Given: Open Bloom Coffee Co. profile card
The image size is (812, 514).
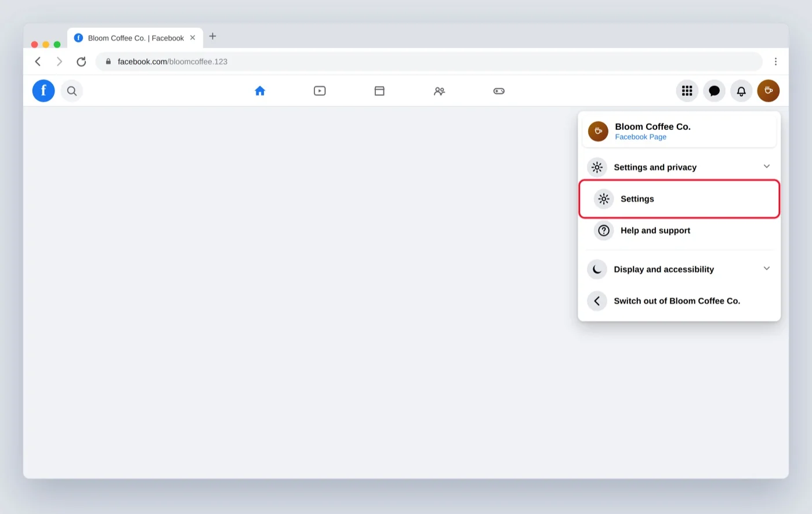Looking at the screenshot, I should 679,132.
